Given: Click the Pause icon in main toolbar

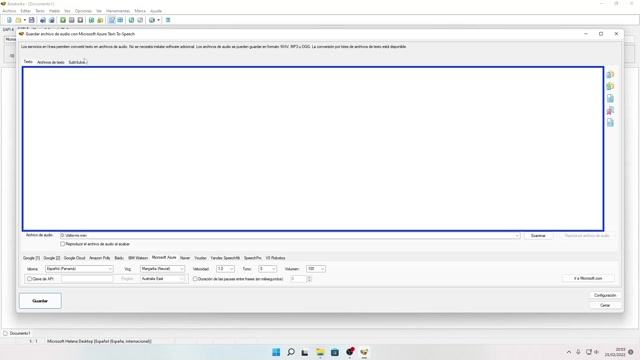Looking at the screenshot, I should 71,20.
